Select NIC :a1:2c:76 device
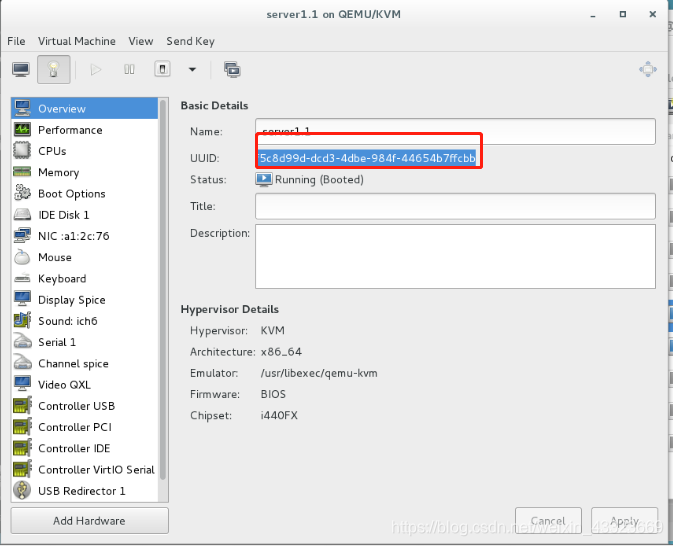 coord(85,236)
